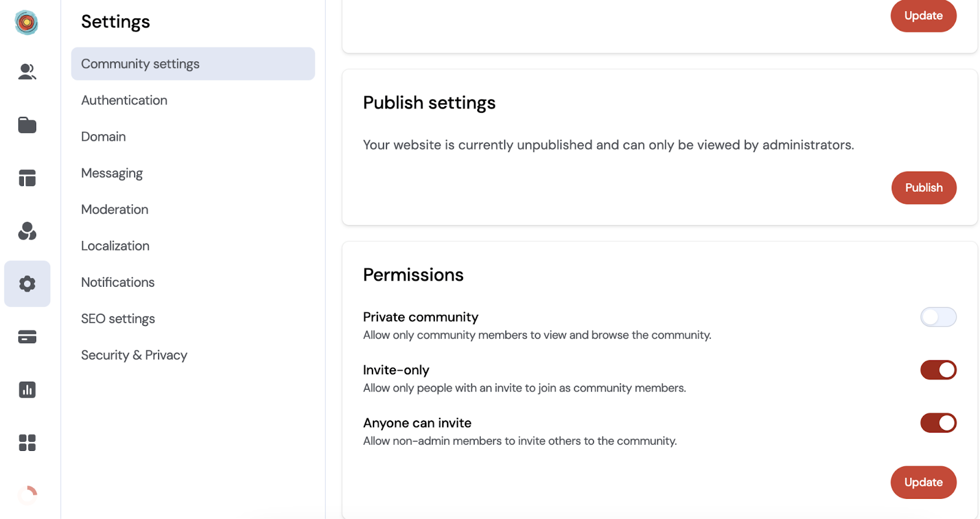Screen dimensions: 980x519
Task: Open Notifications settings
Action: (118, 282)
